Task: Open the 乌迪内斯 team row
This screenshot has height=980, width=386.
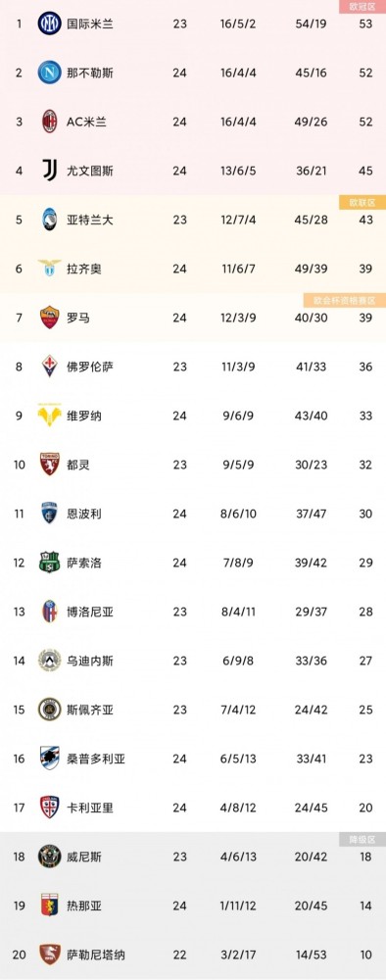Action: [193, 661]
